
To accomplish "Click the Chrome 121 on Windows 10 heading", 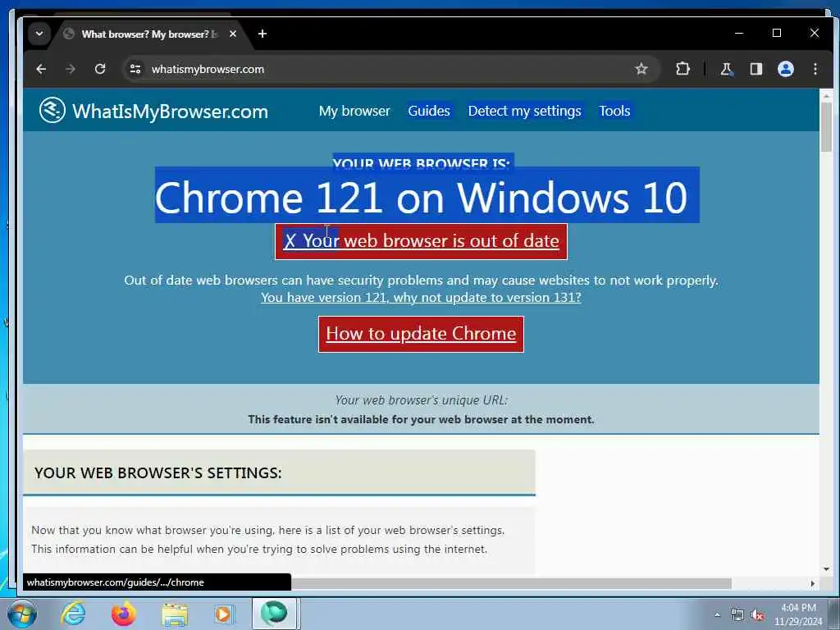I will [421, 198].
